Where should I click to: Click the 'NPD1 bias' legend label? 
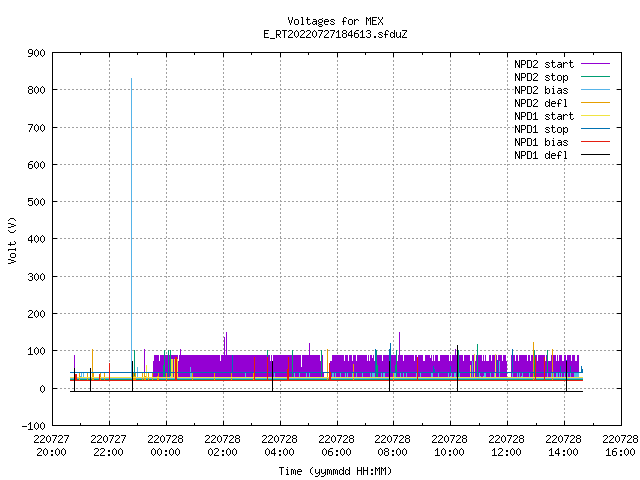[541, 142]
